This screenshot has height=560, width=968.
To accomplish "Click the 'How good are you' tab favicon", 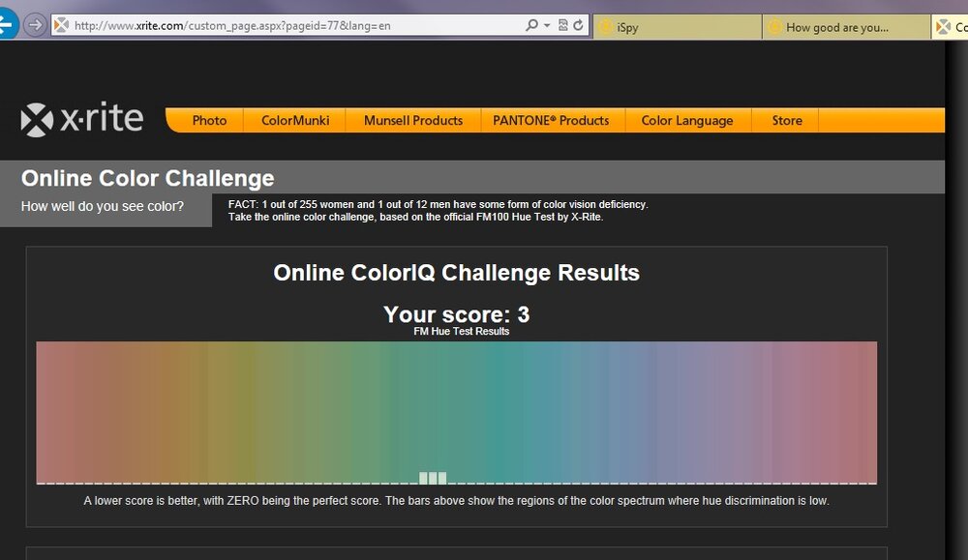I will coord(774,26).
